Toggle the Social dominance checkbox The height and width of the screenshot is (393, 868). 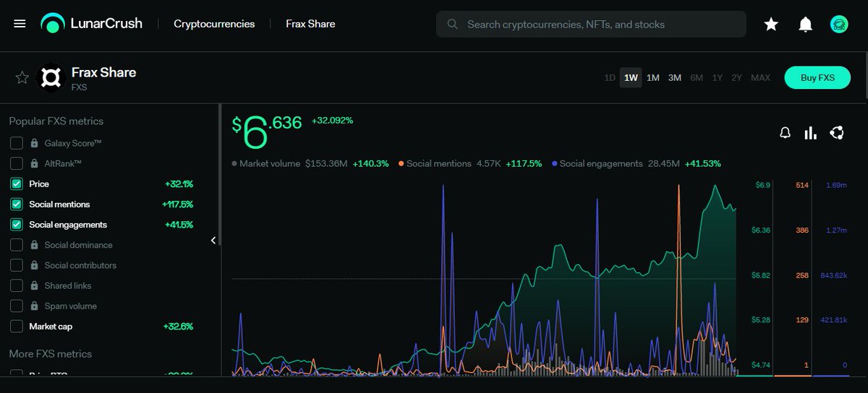(x=17, y=245)
